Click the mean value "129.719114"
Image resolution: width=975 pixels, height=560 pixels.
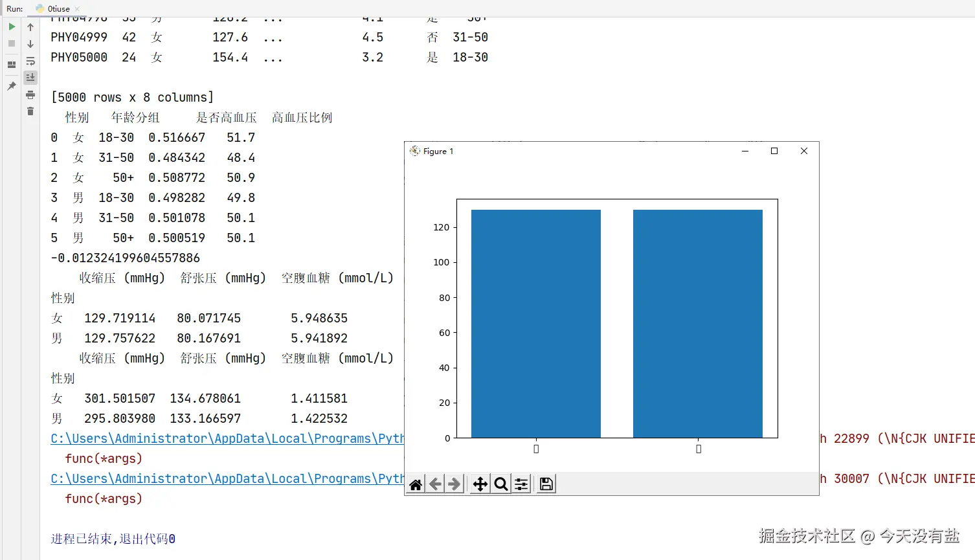coord(120,318)
